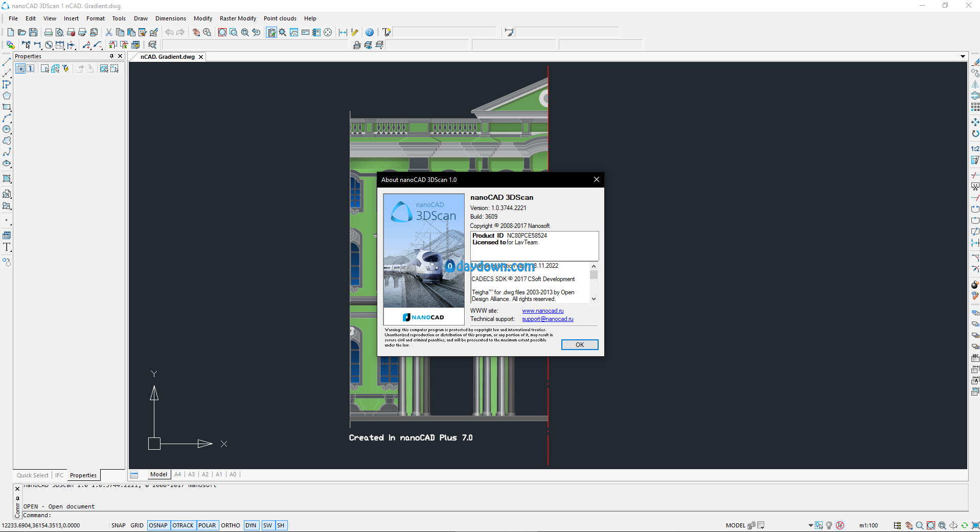The width and height of the screenshot is (980, 532).
Task: Click the Undo arrow icon
Action: click(x=169, y=32)
